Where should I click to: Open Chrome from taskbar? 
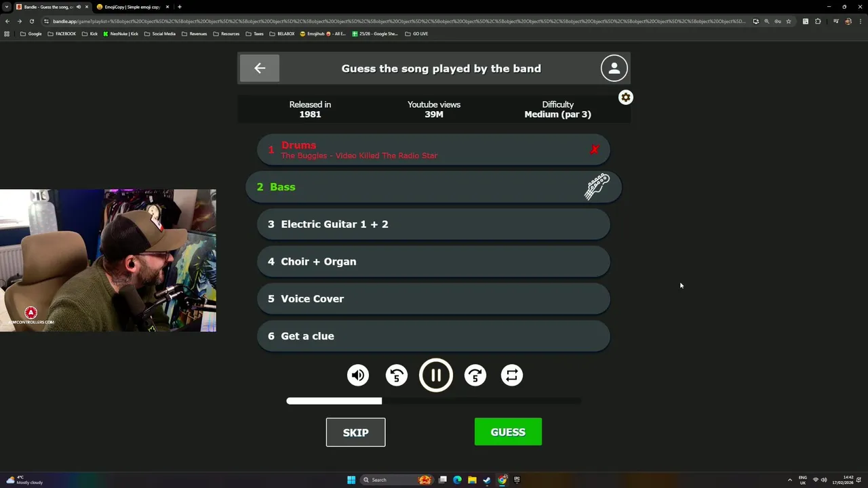coord(502,480)
